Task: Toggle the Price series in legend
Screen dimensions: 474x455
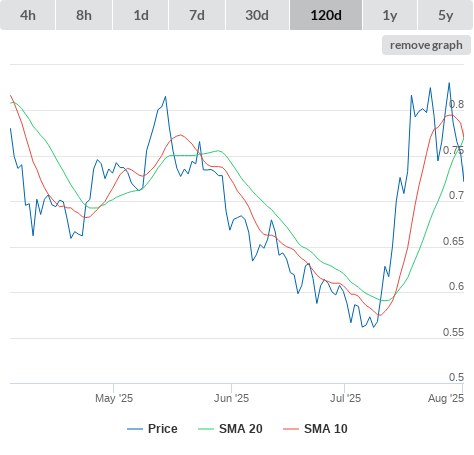Action: (162, 429)
